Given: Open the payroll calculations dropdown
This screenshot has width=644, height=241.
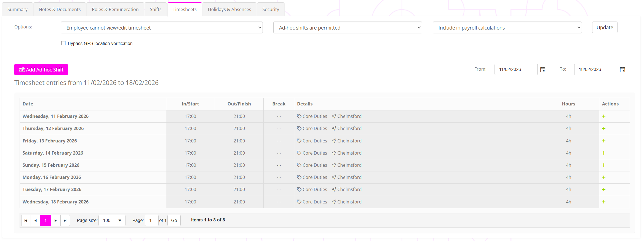Looking at the screenshot, I should click(x=507, y=28).
